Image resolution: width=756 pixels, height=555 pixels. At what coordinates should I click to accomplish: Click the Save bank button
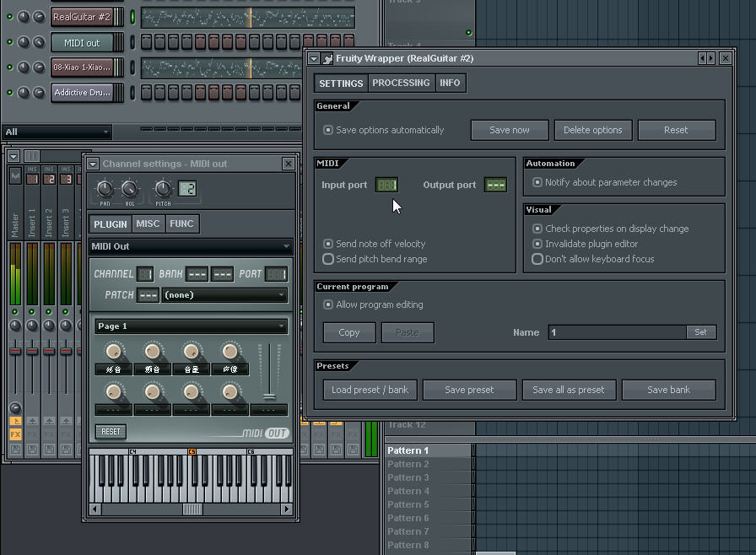coord(668,390)
